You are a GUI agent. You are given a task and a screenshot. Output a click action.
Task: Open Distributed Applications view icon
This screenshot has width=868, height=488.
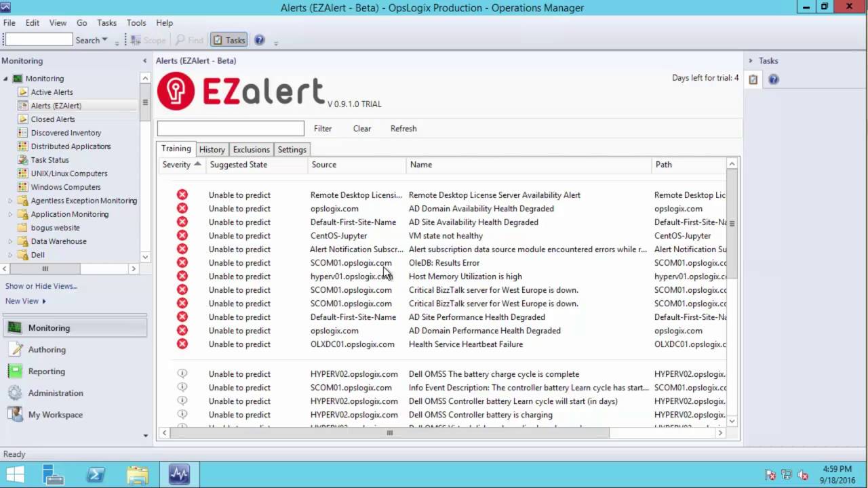click(24, 146)
